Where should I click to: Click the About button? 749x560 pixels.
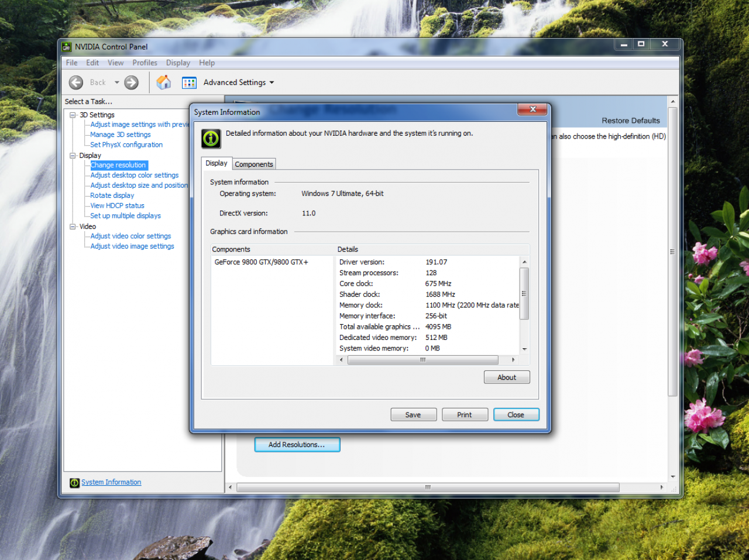(x=507, y=377)
